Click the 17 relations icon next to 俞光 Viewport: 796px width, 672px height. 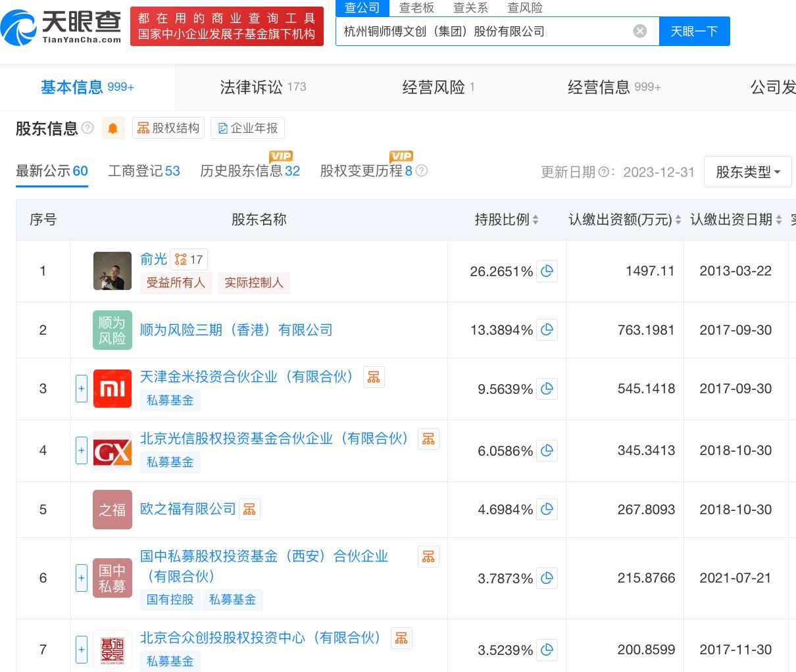coord(189,259)
